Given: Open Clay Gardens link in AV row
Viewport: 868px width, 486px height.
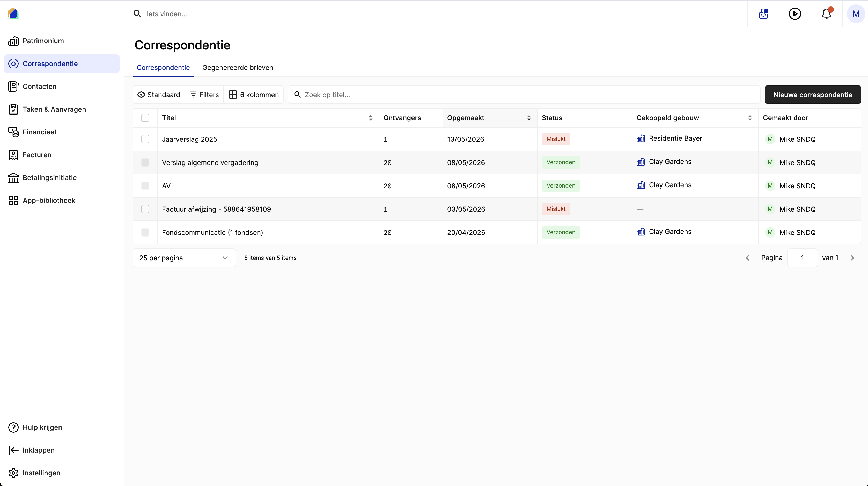Looking at the screenshot, I should click(x=670, y=185).
